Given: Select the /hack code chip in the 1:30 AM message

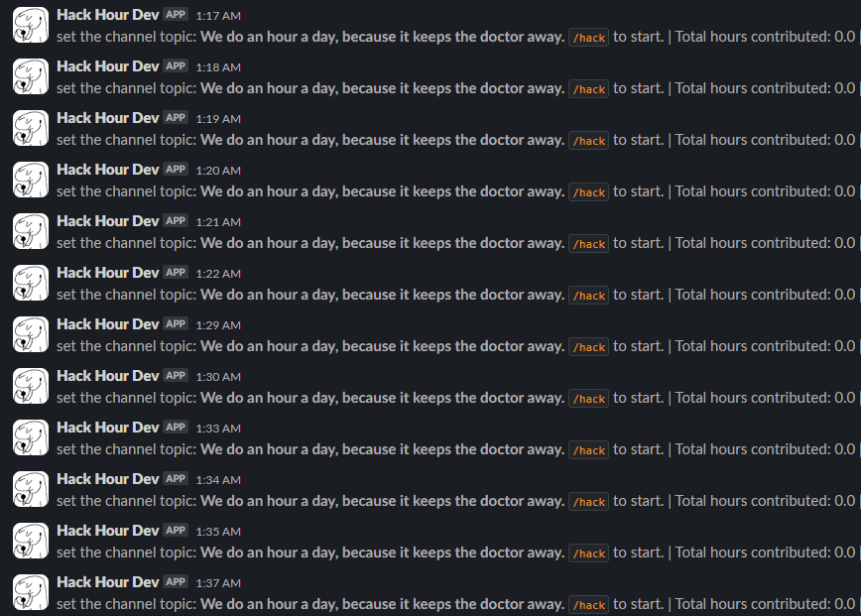Looking at the screenshot, I should (x=588, y=399).
